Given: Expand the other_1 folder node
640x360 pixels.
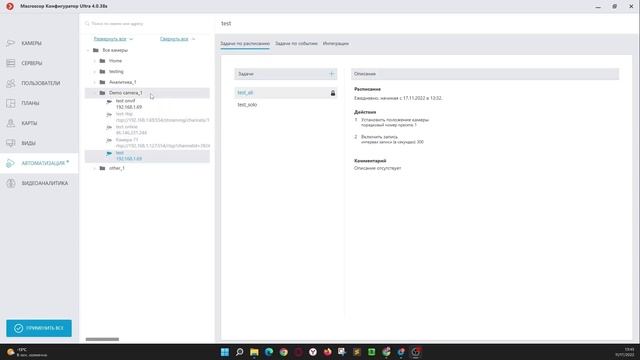Looking at the screenshot, I should [95, 168].
